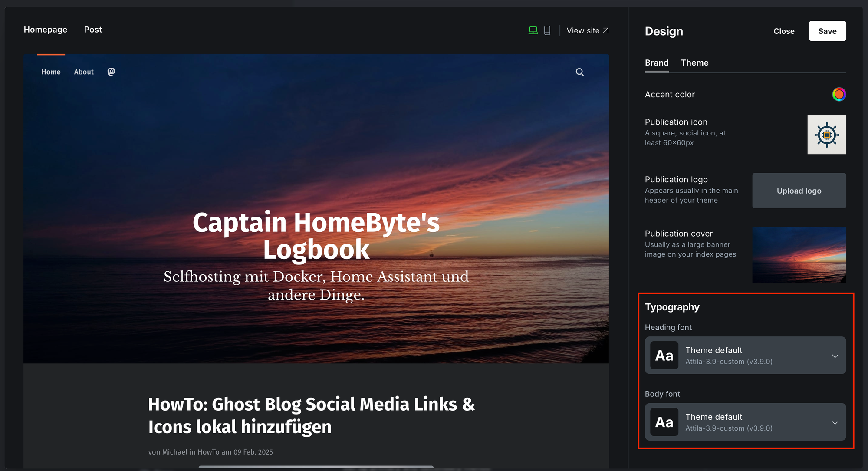Click the Mastodon icon in site nav
Viewport: 868px width, 471px height.
pyautogui.click(x=111, y=72)
